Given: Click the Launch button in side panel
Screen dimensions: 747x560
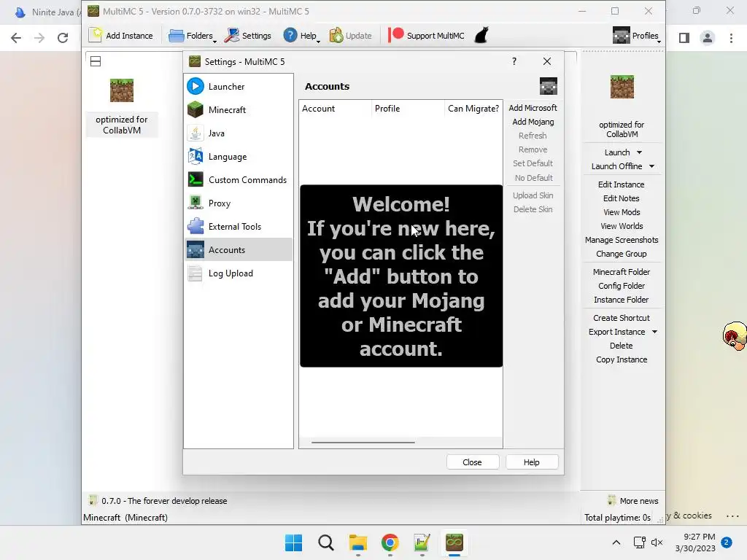Looking at the screenshot, I should [x=617, y=152].
